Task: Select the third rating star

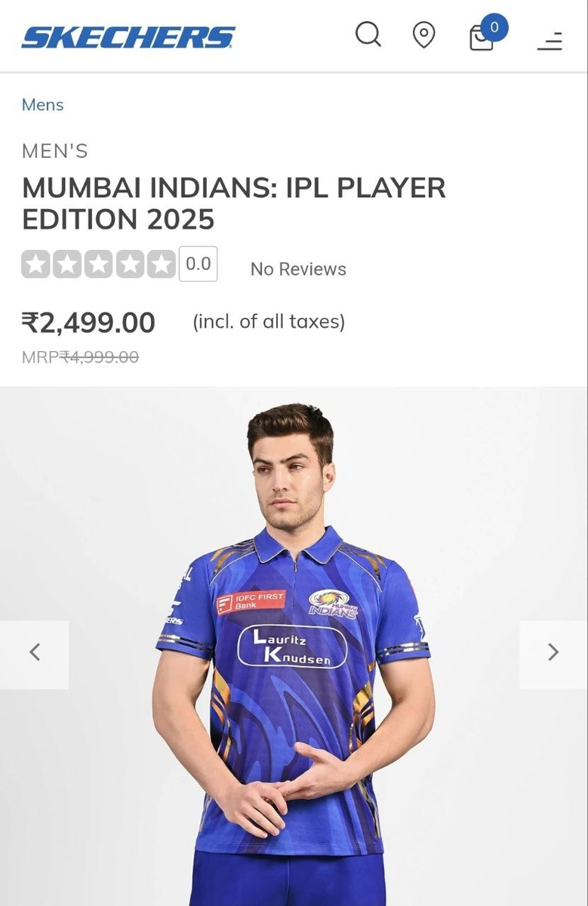Action: tap(98, 264)
